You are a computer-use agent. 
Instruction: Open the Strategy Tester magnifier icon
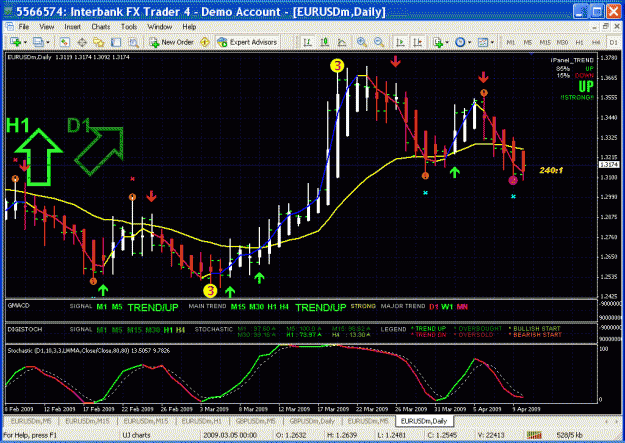click(133, 42)
